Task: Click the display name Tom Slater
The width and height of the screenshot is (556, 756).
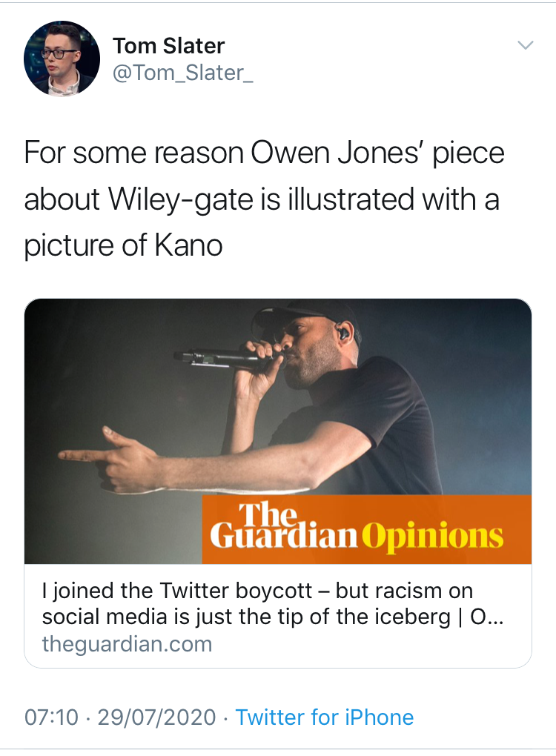Action: pyautogui.click(x=168, y=46)
